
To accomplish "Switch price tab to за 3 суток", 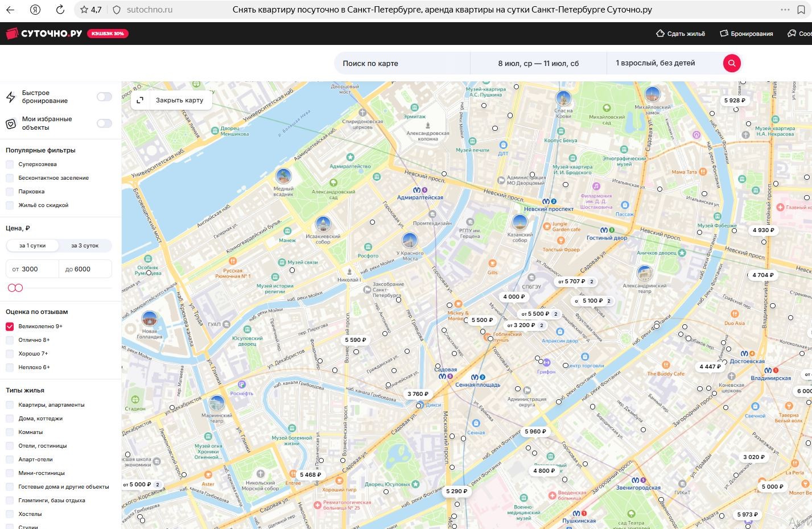I will (x=85, y=246).
